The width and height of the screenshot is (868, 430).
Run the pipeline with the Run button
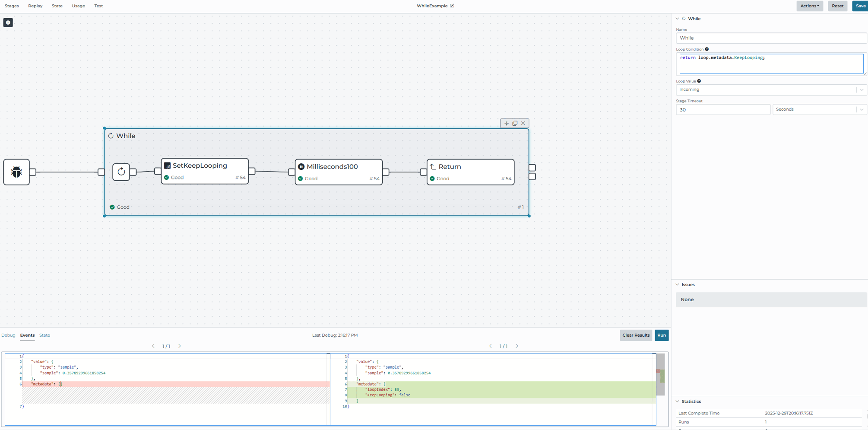[662, 335]
